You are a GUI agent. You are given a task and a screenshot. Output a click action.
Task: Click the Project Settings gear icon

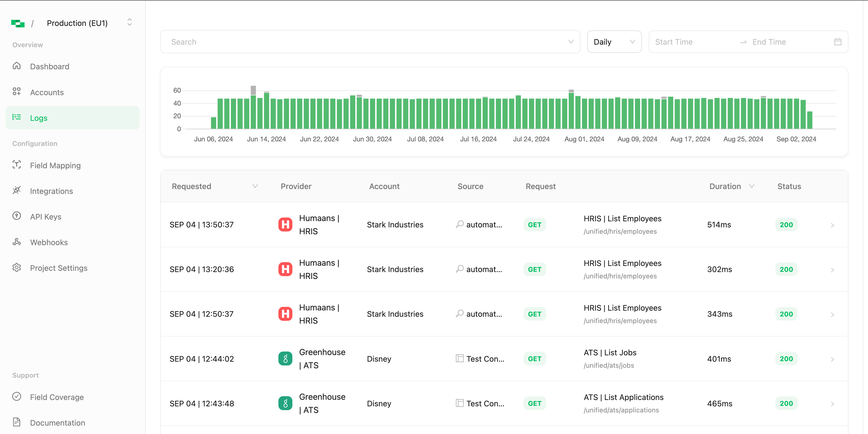[16, 268]
